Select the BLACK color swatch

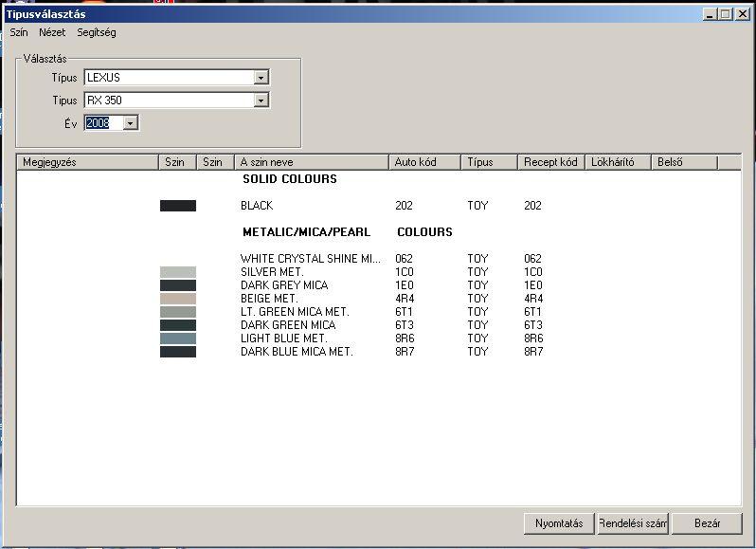(178, 206)
